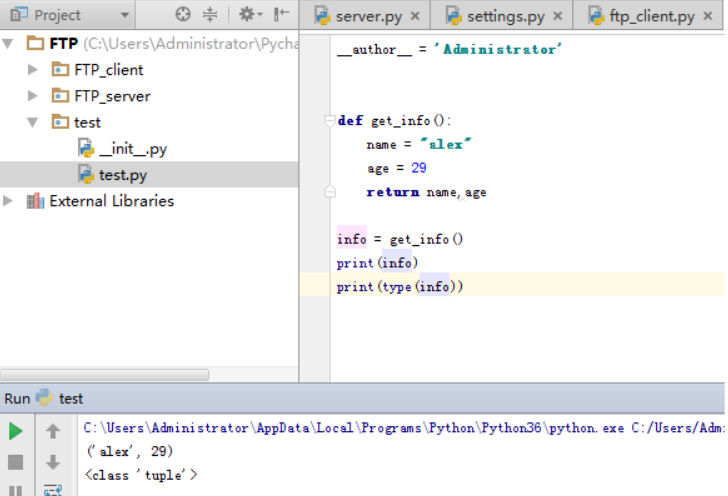Screen dimensions: 728x496
Task: Click the print(info) line
Action: (377, 263)
